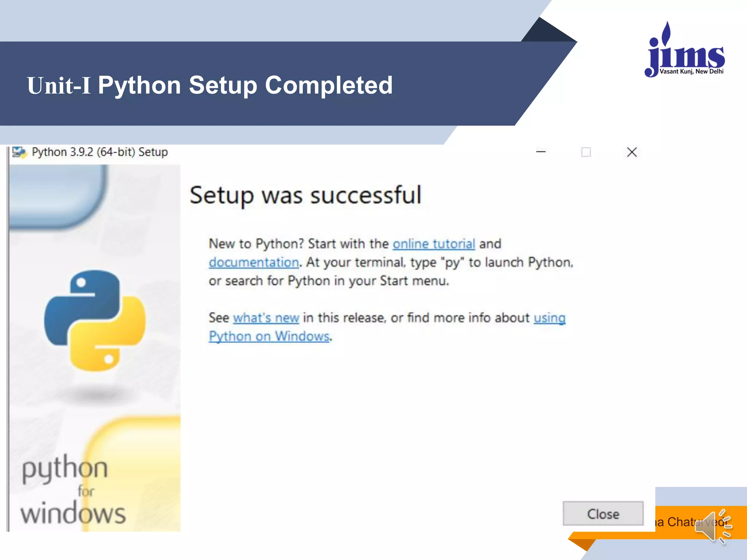Open the documentation link
This screenshot has height=560, width=747.
(x=253, y=262)
